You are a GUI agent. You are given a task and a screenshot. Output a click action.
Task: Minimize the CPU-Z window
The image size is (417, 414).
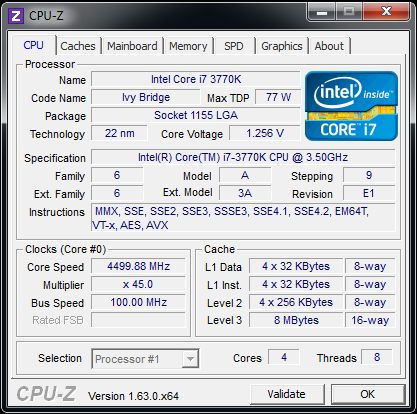322,12
